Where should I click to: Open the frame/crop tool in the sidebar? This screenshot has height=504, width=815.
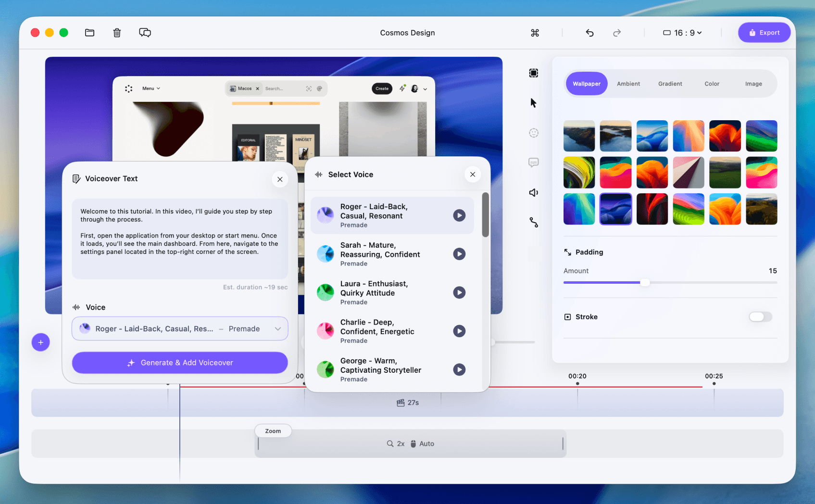534,73
